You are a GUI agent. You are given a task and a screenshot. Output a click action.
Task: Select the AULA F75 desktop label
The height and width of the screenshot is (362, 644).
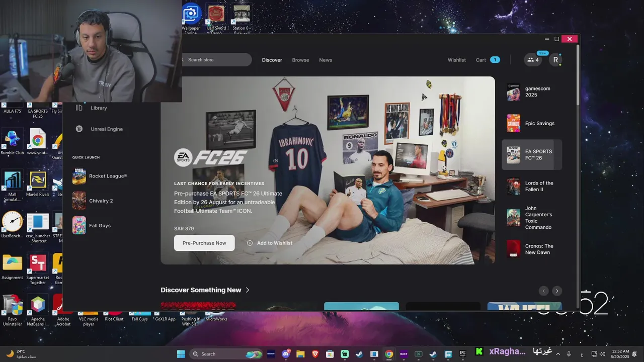(12, 111)
